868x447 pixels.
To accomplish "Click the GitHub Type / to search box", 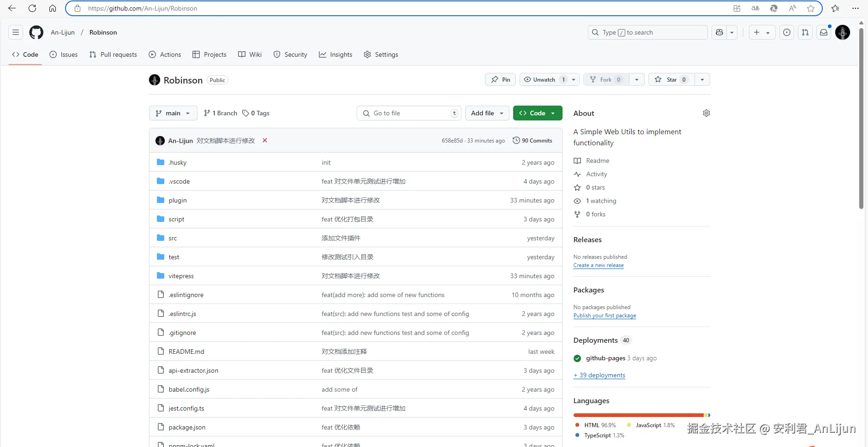I will (647, 32).
